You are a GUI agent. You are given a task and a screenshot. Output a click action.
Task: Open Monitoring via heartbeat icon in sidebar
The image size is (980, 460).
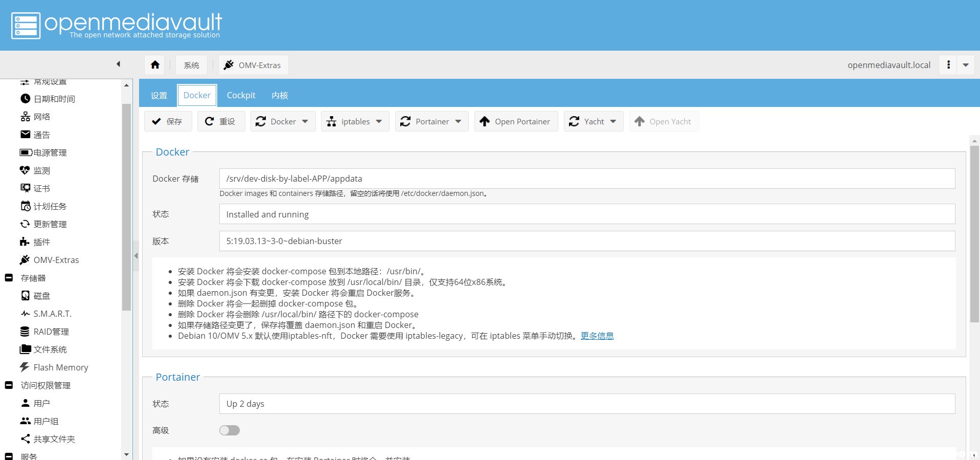(x=25, y=170)
